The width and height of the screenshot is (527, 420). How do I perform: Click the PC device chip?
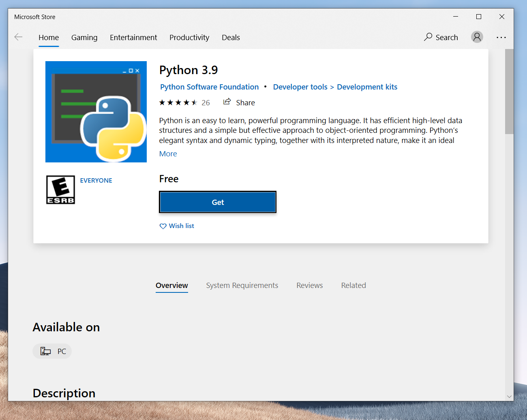[x=52, y=351]
